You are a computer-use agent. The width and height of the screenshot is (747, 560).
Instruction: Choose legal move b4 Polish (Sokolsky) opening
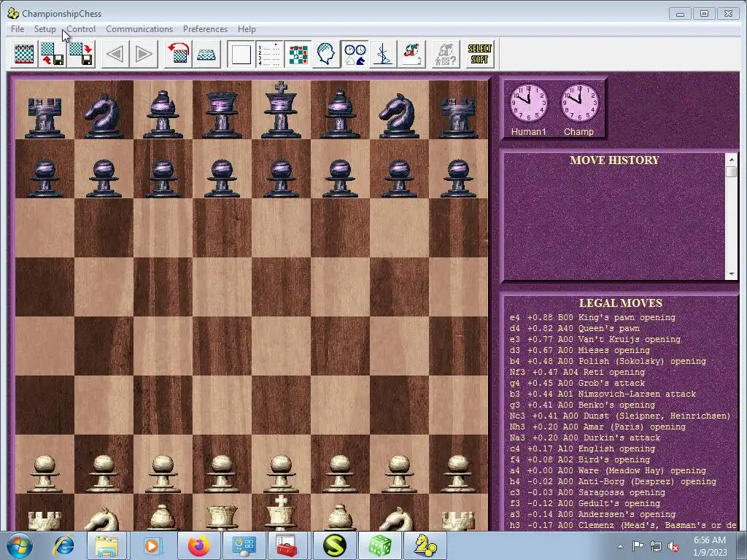pyautogui.click(x=608, y=362)
